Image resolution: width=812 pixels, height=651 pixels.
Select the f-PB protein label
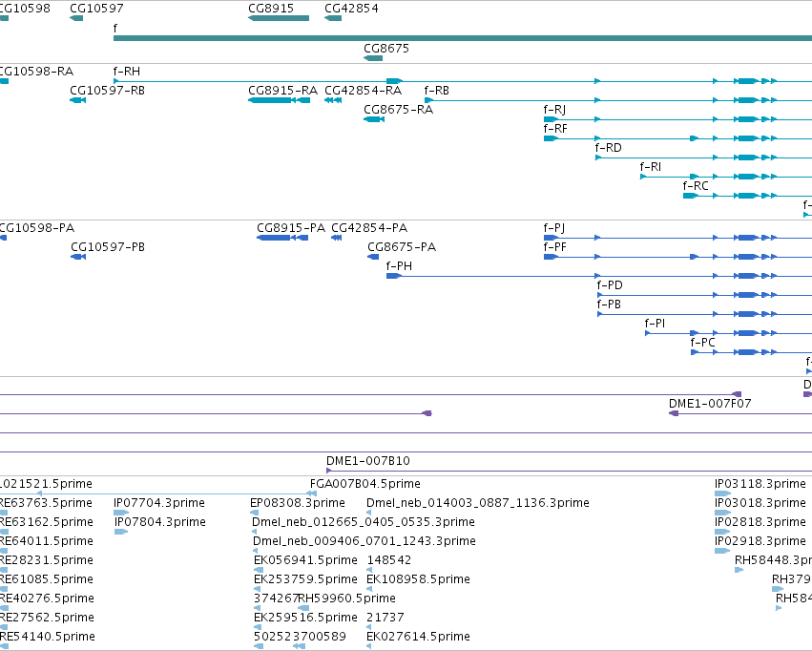pos(609,305)
